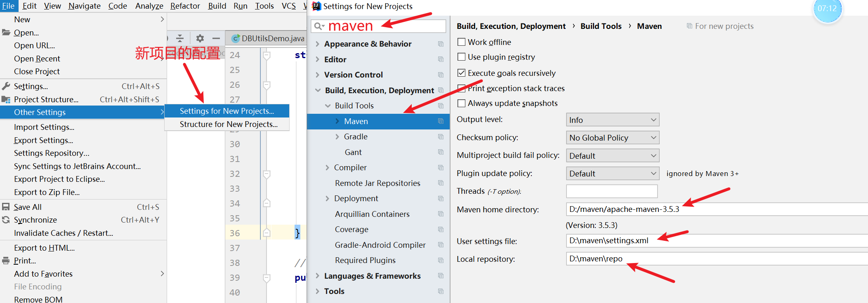Expand the Deployment tree node
The width and height of the screenshot is (868, 303).
328,198
